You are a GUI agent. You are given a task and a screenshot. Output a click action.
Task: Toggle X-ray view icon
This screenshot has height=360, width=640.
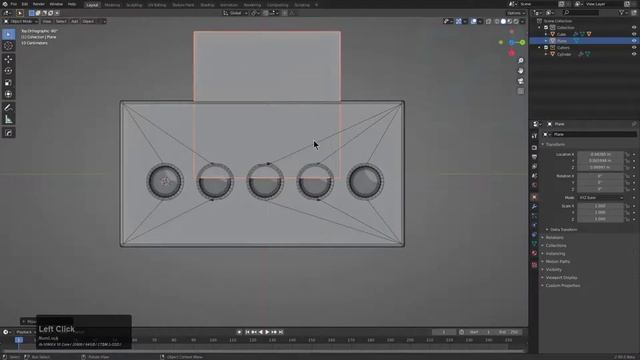tap(489, 21)
